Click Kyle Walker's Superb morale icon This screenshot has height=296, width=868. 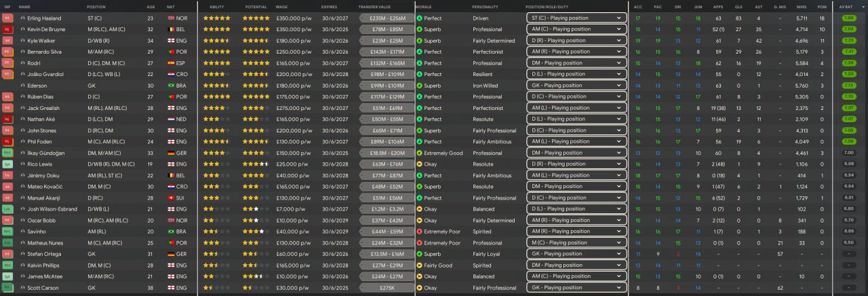419,41
